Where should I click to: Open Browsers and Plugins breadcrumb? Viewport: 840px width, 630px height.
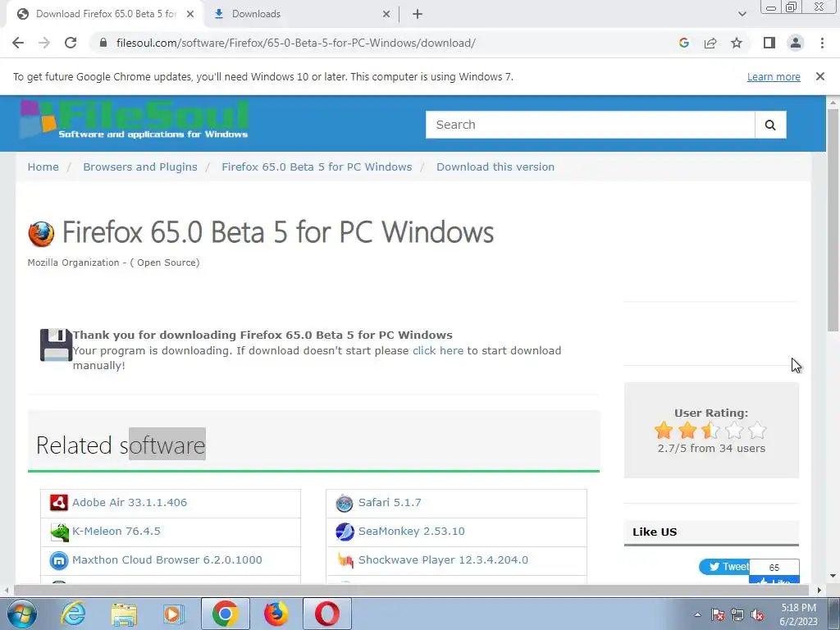point(139,167)
